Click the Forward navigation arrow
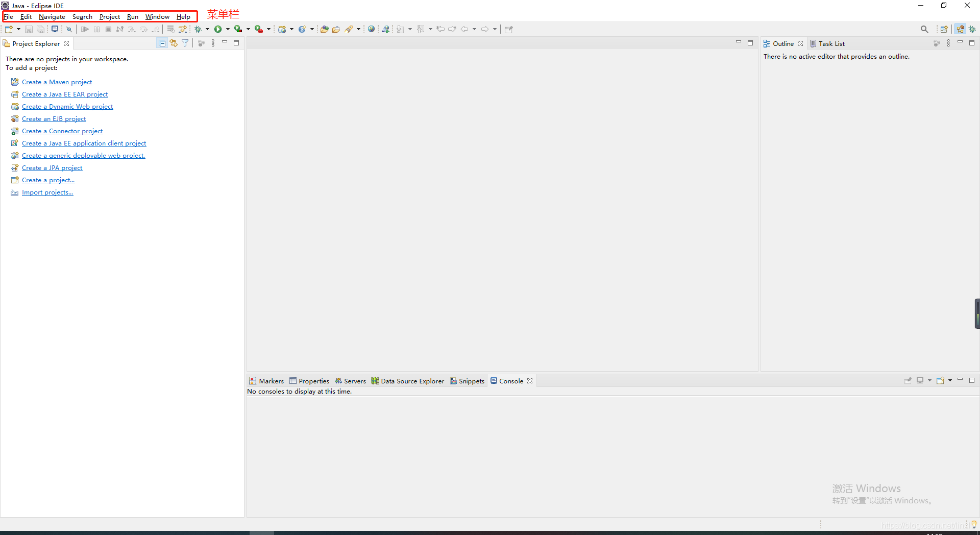 click(484, 29)
